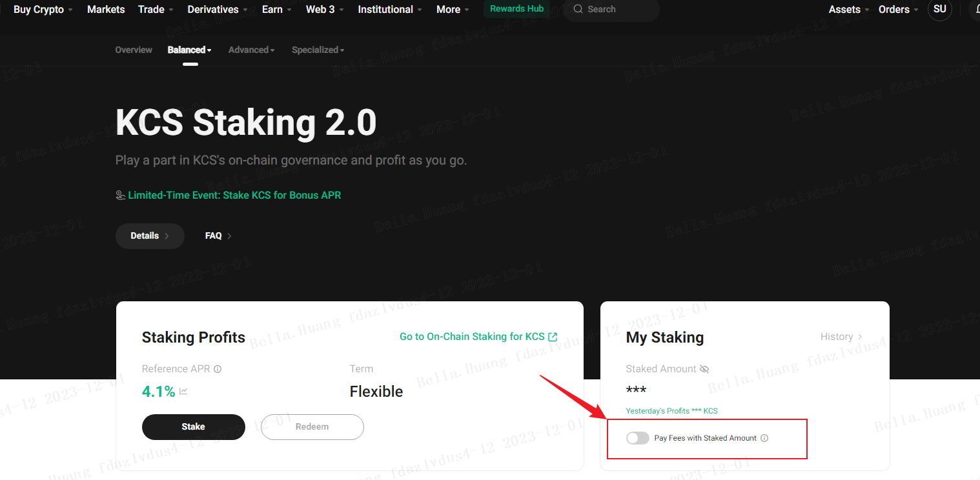This screenshot has height=480, width=980.
Task: Click info icon next to Reference APR
Action: pos(218,369)
